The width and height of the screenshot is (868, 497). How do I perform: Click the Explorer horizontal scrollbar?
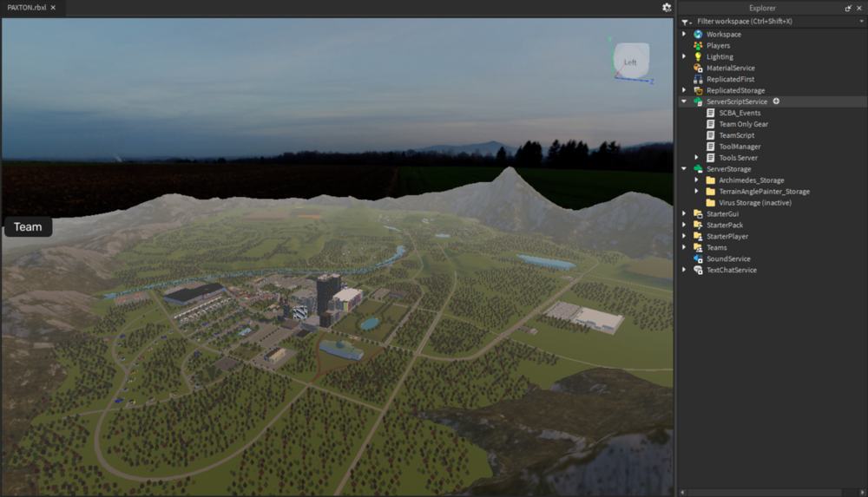coord(763,492)
